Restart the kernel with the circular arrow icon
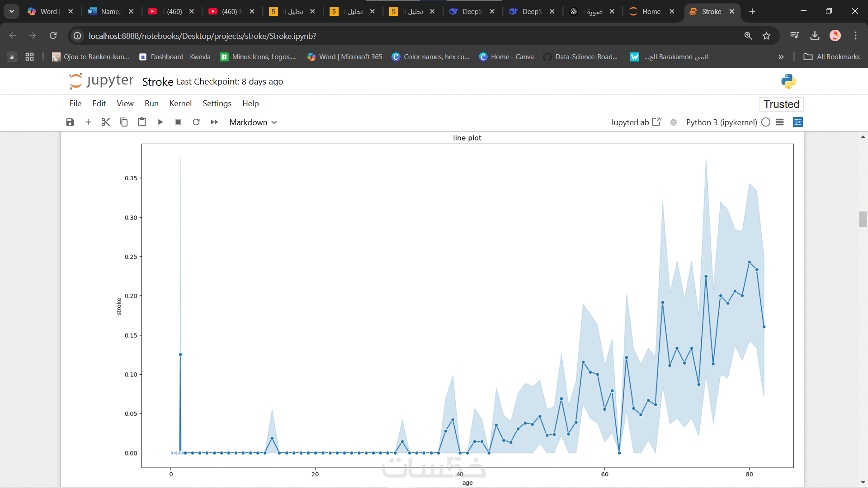 coord(196,122)
